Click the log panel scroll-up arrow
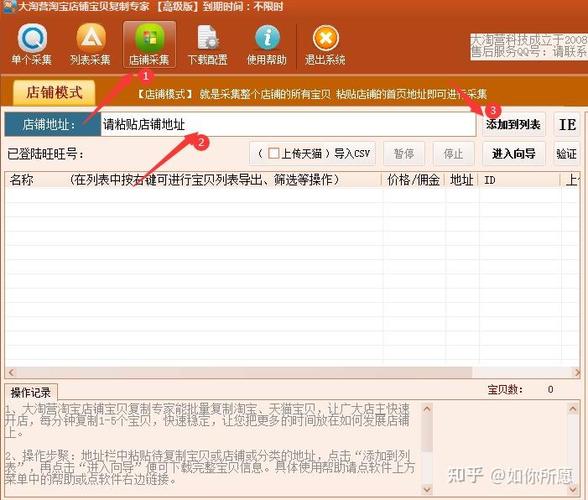588x500 pixels. tap(427, 409)
